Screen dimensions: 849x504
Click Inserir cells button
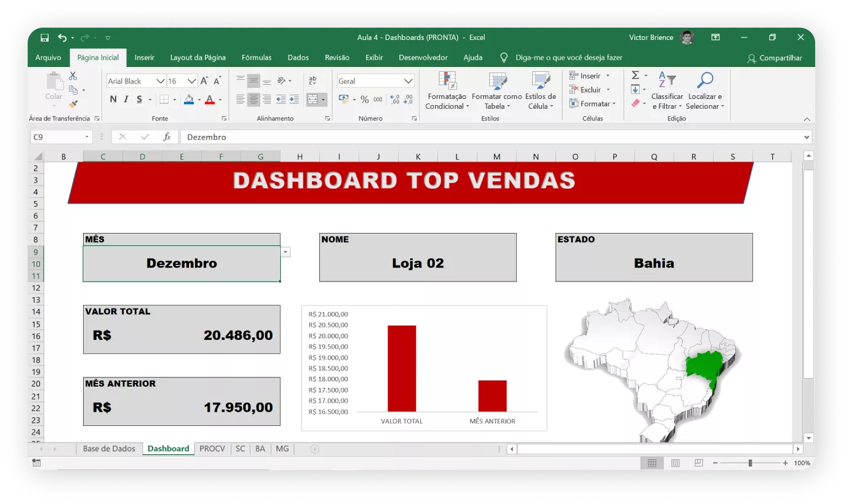[589, 76]
